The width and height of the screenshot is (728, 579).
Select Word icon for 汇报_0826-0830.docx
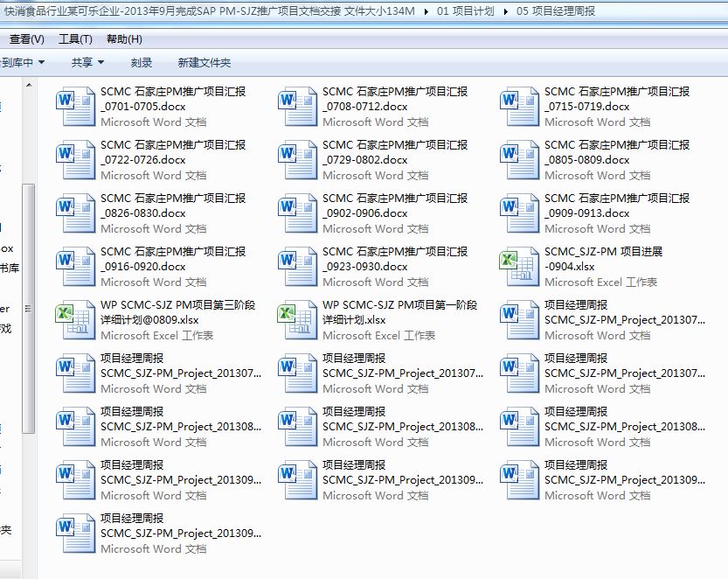tap(75, 213)
